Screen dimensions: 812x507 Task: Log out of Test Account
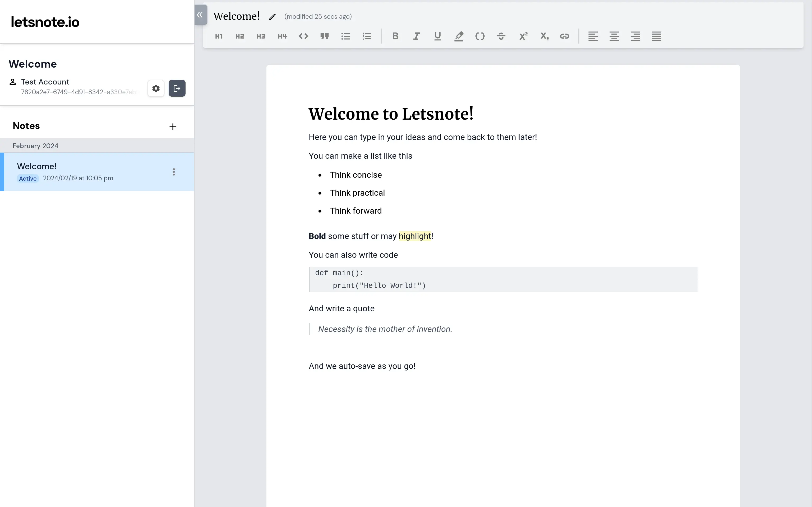pos(177,88)
